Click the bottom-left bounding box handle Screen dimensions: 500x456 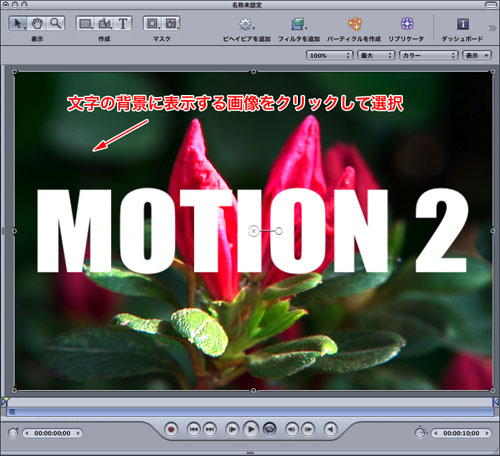coord(14,390)
